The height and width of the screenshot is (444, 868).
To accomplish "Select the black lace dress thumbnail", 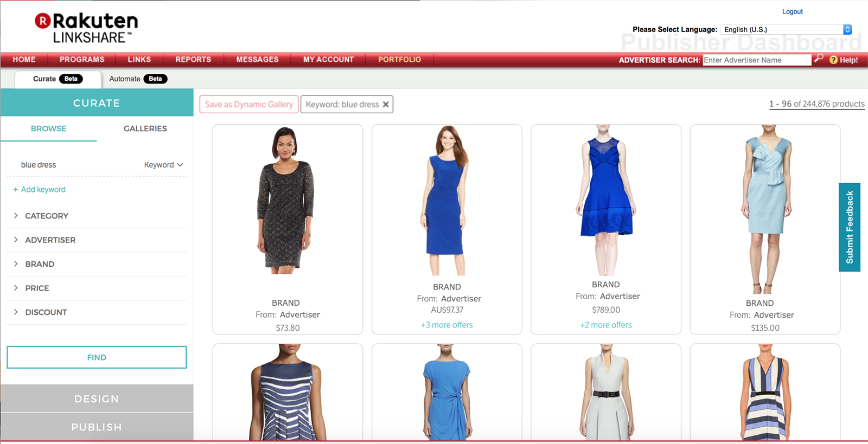I will [x=286, y=201].
